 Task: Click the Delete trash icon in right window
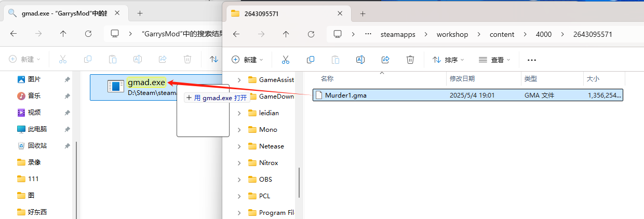coord(410,60)
